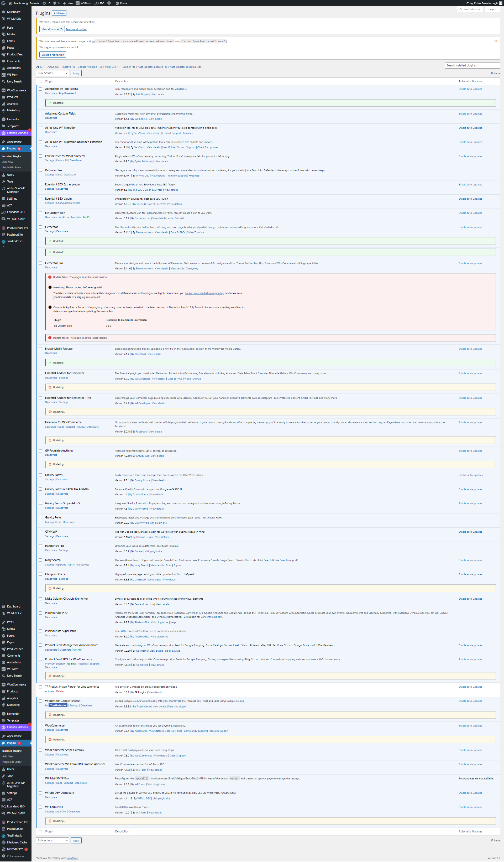
Task: Expand the Help tab
Action: [x=492, y=9]
